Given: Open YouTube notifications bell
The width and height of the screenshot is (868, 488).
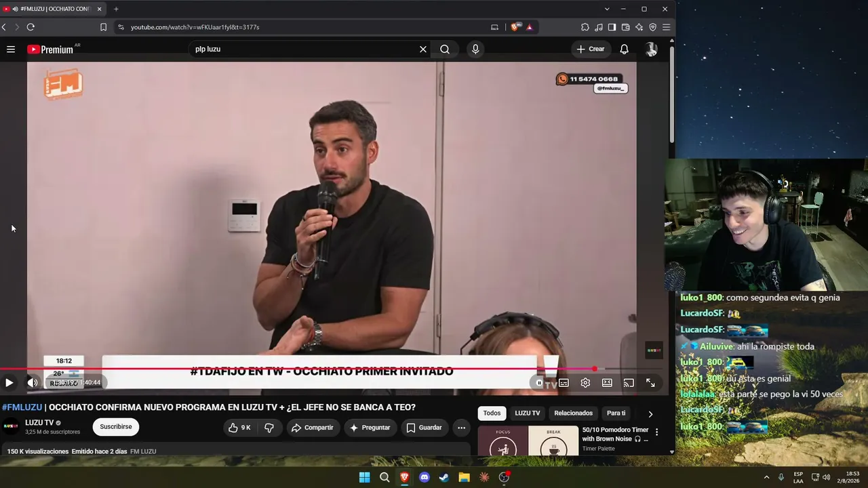Looking at the screenshot, I should pyautogui.click(x=624, y=49).
